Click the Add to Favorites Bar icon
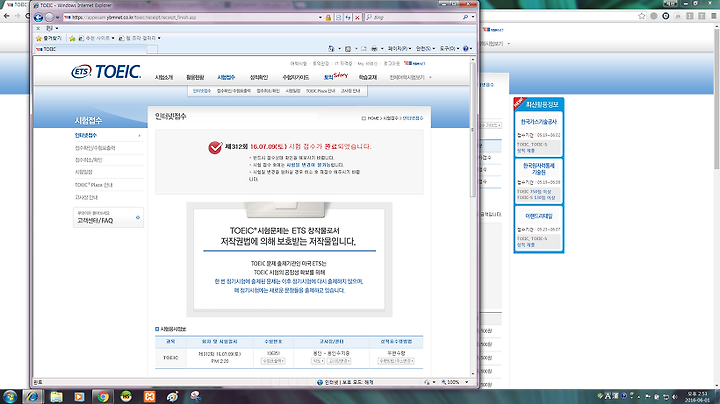The width and height of the screenshot is (720, 404). pos(72,38)
